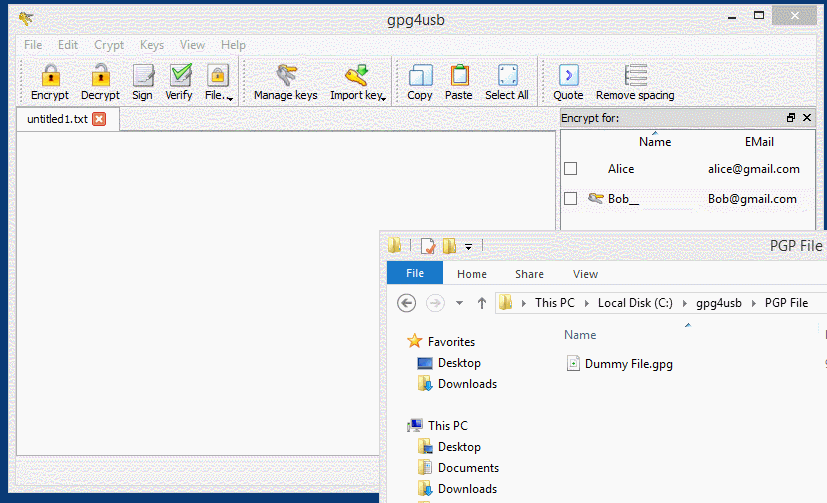Viewport: 827px width, 503px height.
Task: Click the Copy toolbar icon
Action: 420,75
